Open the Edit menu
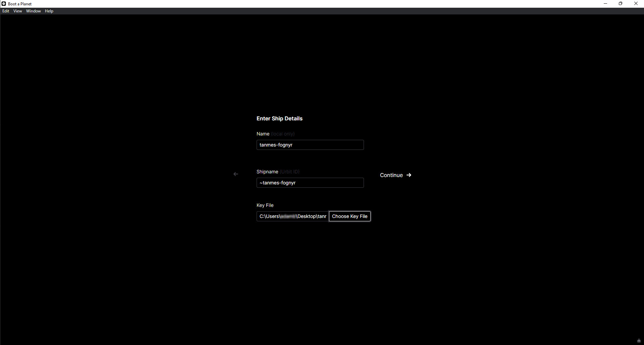The width and height of the screenshot is (644, 345). [x=6, y=11]
